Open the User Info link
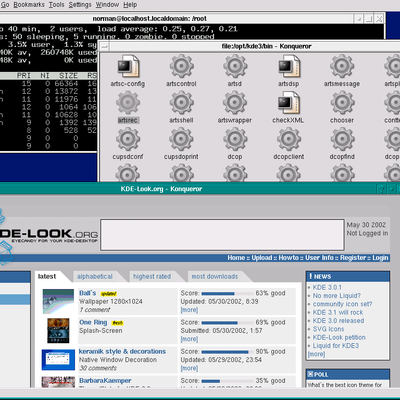400x400 pixels. [x=319, y=258]
